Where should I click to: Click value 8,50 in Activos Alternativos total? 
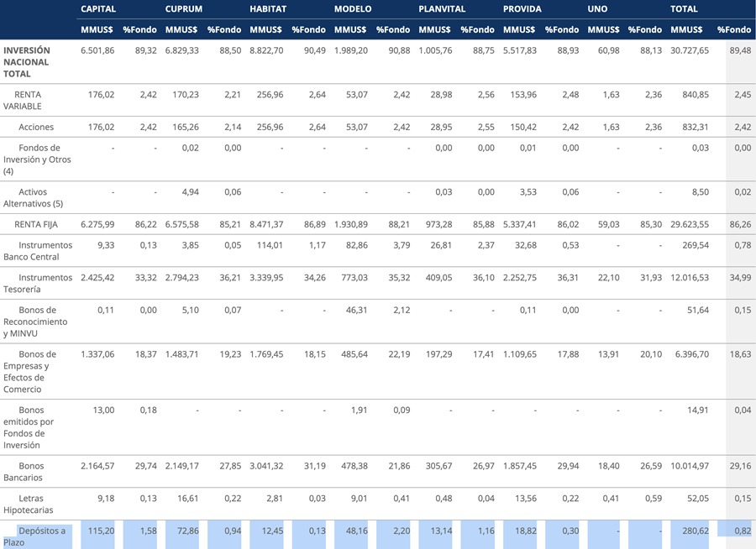[x=701, y=192]
